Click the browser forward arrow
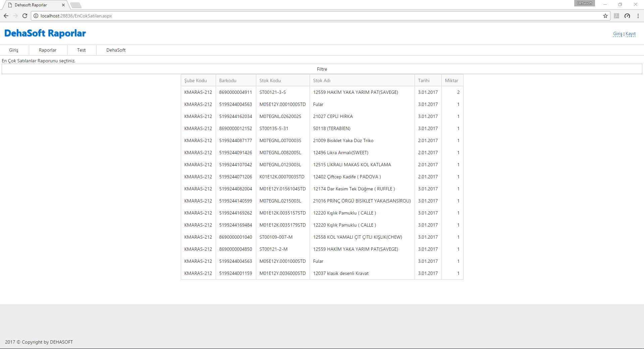Viewport: 644px width, 349px height. (x=15, y=16)
